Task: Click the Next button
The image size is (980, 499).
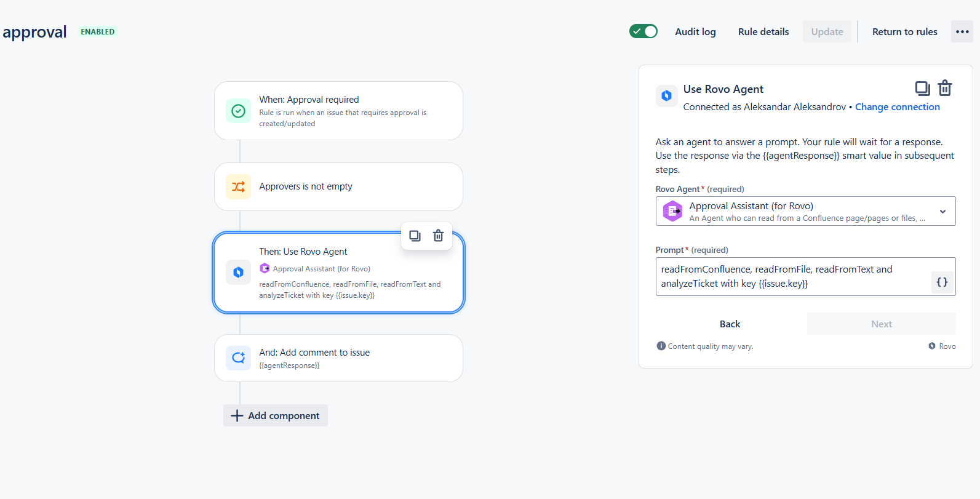Action: coord(881,324)
